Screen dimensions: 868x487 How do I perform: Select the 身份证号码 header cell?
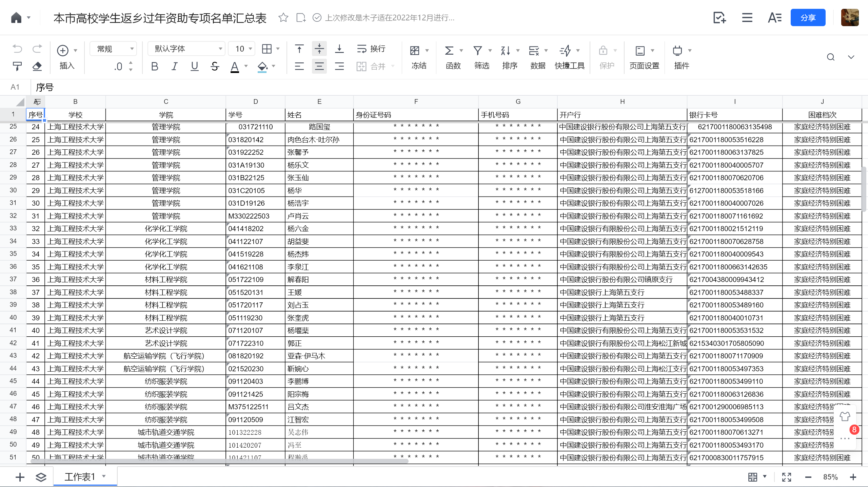pos(416,115)
